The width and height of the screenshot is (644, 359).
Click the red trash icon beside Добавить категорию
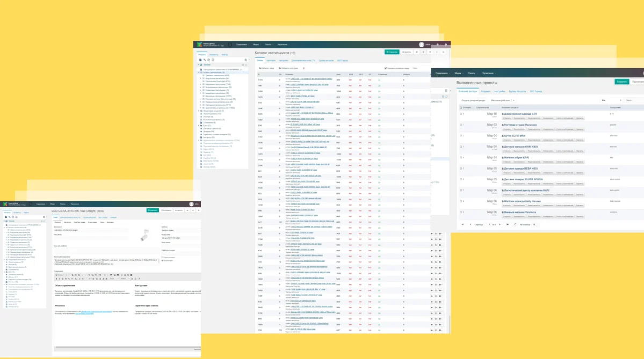[303, 68]
